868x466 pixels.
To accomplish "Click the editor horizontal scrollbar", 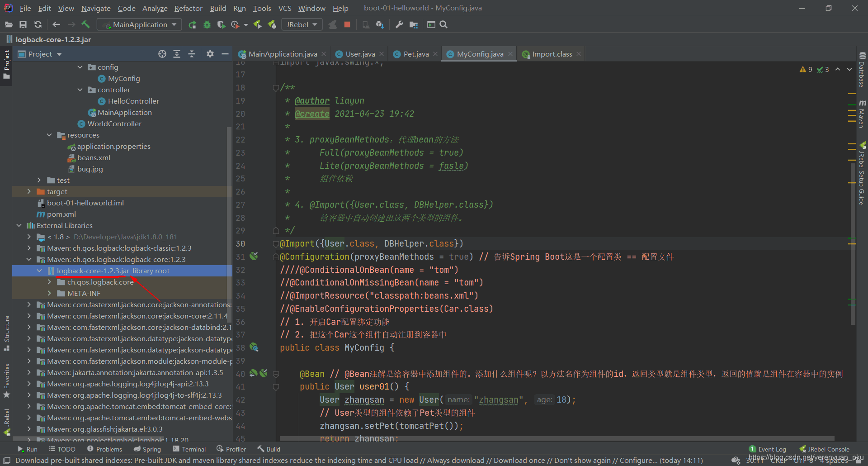I will pyautogui.click(x=557, y=438).
